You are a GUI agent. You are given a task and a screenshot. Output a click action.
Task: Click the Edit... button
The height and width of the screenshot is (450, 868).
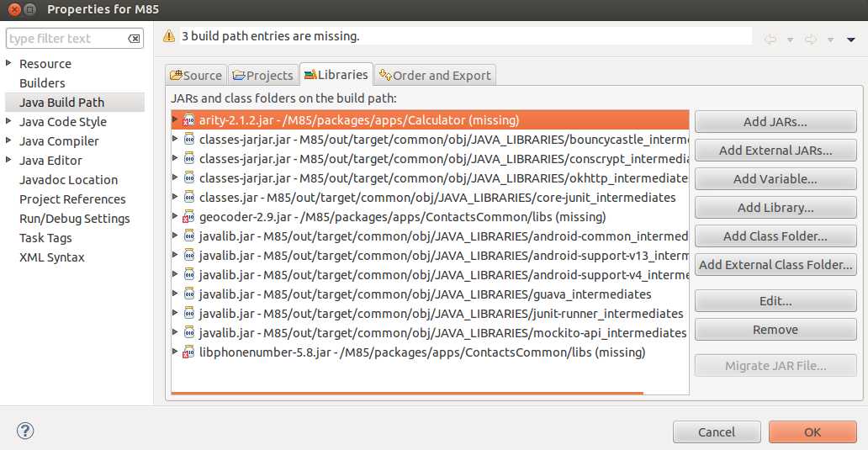(775, 301)
